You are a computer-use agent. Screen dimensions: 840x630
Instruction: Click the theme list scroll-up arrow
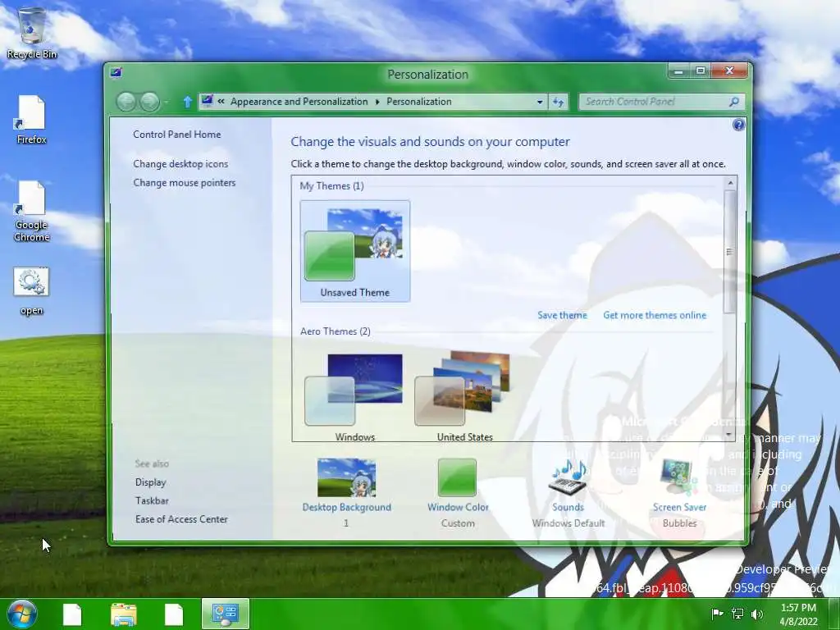(729, 183)
